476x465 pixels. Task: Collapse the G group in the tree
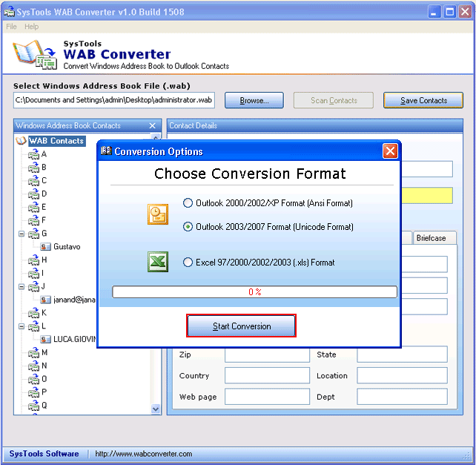click(x=22, y=234)
